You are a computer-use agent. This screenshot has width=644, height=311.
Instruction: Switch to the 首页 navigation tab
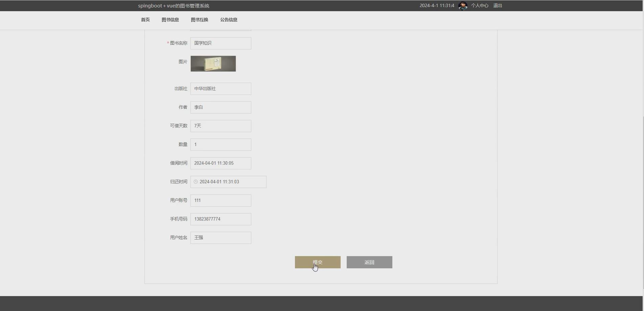point(145,20)
